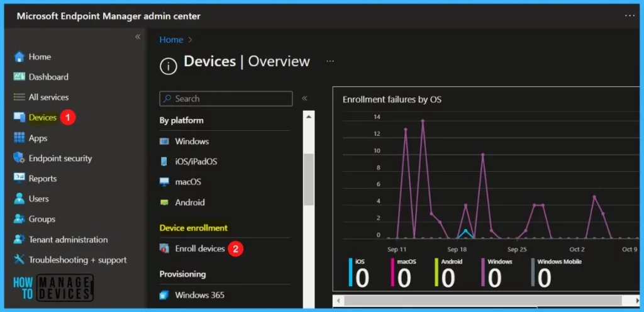Click the macOS monitor icon
This screenshot has width=644, height=312.
164,182
